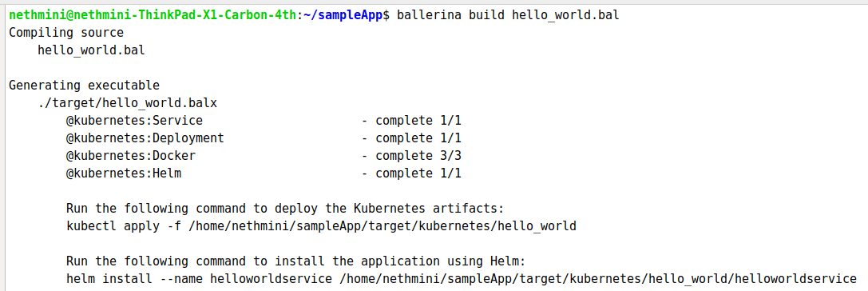The width and height of the screenshot is (868, 291).
Task: Click the @kubernetes:Helm annotation text
Action: [x=124, y=173]
